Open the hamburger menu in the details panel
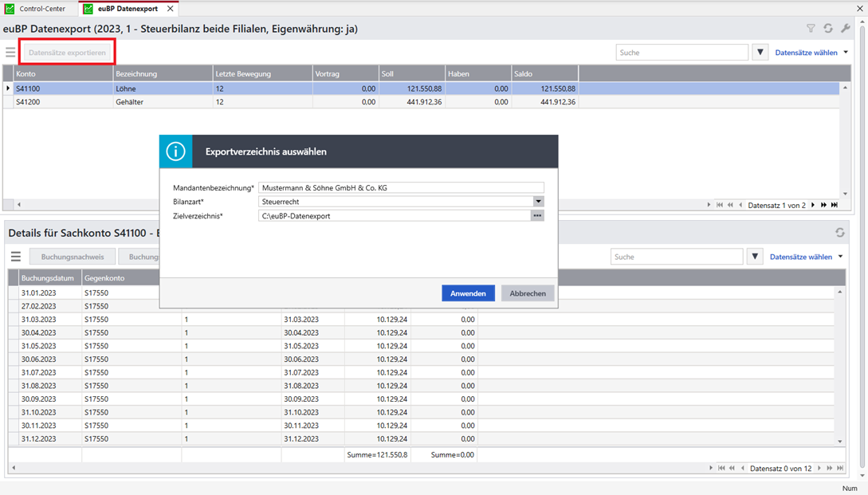 (15, 257)
